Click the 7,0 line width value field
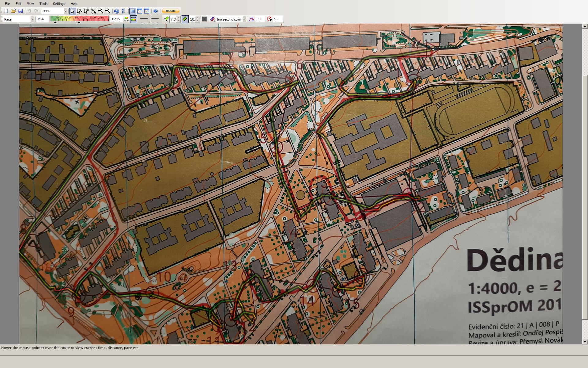This screenshot has width=588, height=368. click(x=173, y=19)
